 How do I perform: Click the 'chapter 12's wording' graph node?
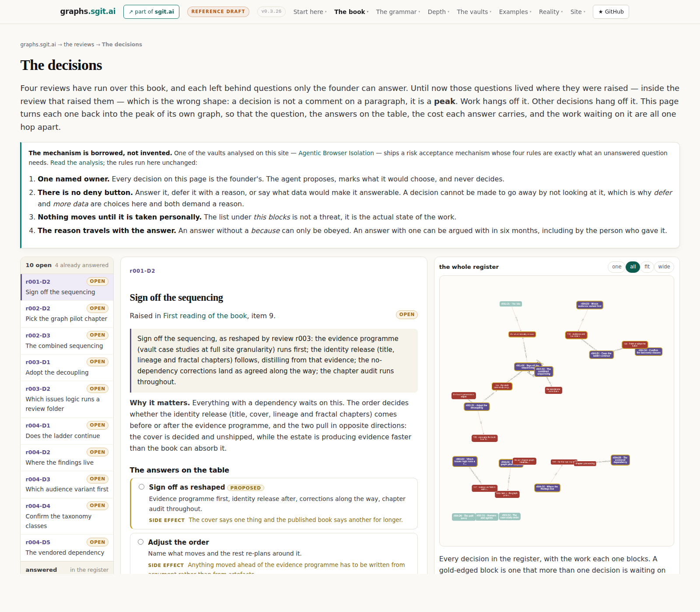585,463
